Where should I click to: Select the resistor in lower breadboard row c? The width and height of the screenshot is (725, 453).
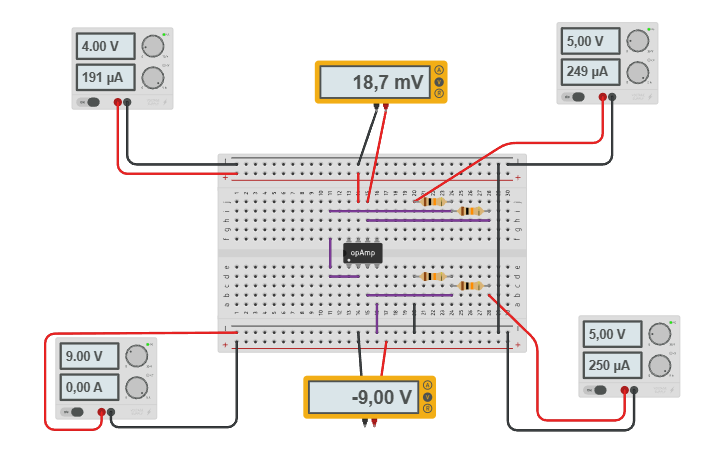[x=470, y=286]
